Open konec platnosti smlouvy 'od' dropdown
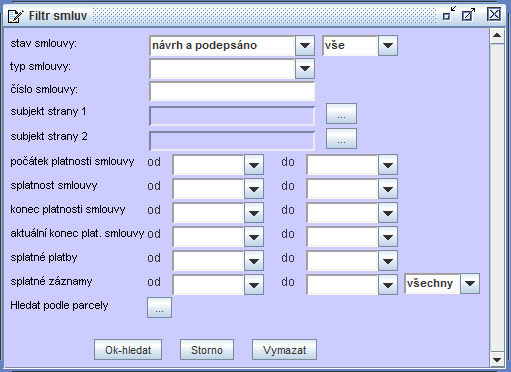The width and height of the screenshot is (511, 372). click(254, 213)
